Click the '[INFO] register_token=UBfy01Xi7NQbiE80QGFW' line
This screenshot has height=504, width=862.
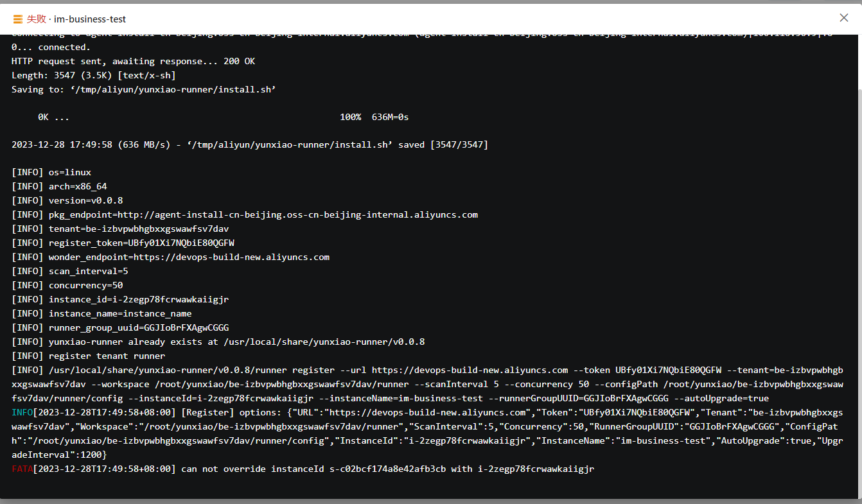pyautogui.click(x=123, y=243)
